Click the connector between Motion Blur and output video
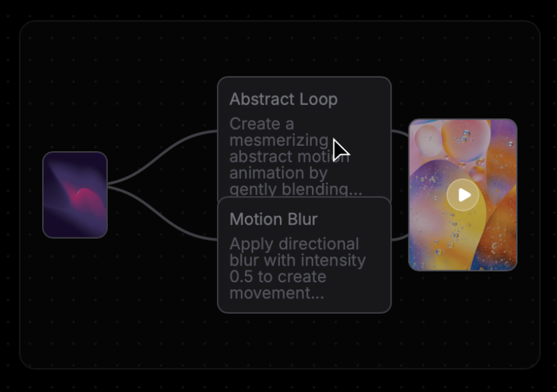 coord(400,237)
